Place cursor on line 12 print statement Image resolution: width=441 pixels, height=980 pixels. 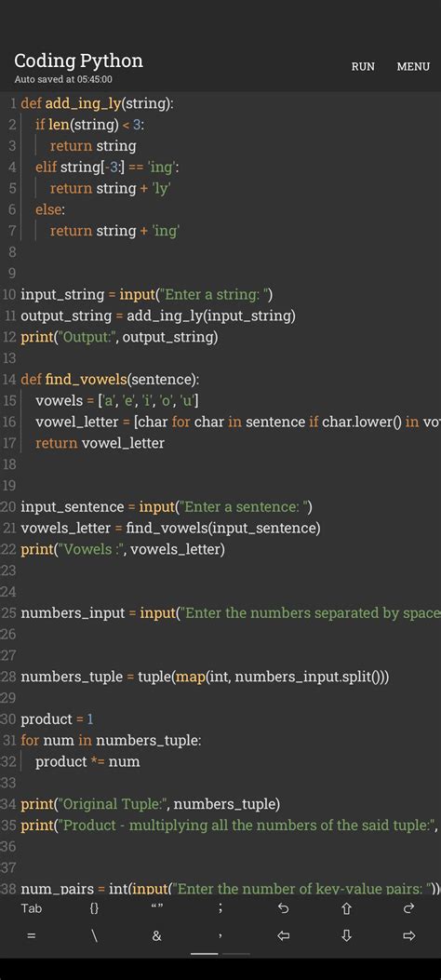119,338
